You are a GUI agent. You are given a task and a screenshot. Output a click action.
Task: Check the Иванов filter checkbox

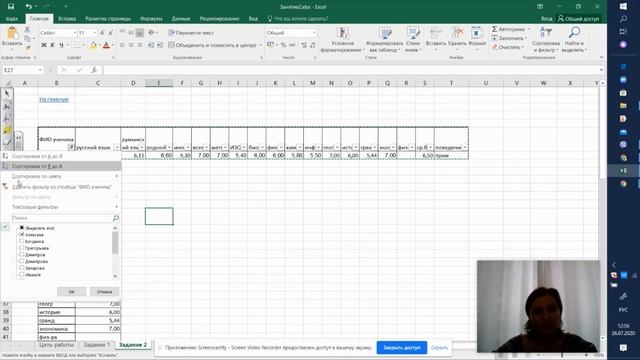click(22, 274)
